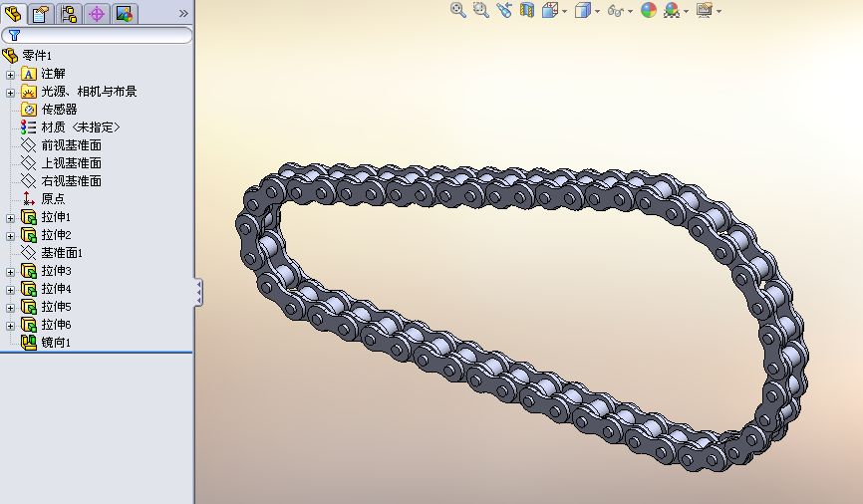This screenshot has height=504, width=863.
Task: Click the 材质 material icon
Action: pos(29,127)
